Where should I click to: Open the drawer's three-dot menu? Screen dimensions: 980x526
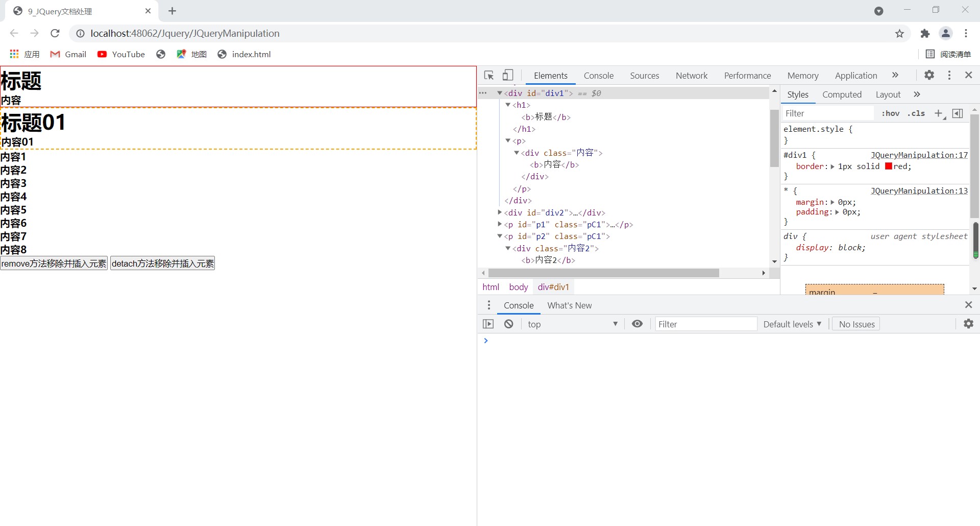pyautogui.click(x=489, y=305)
